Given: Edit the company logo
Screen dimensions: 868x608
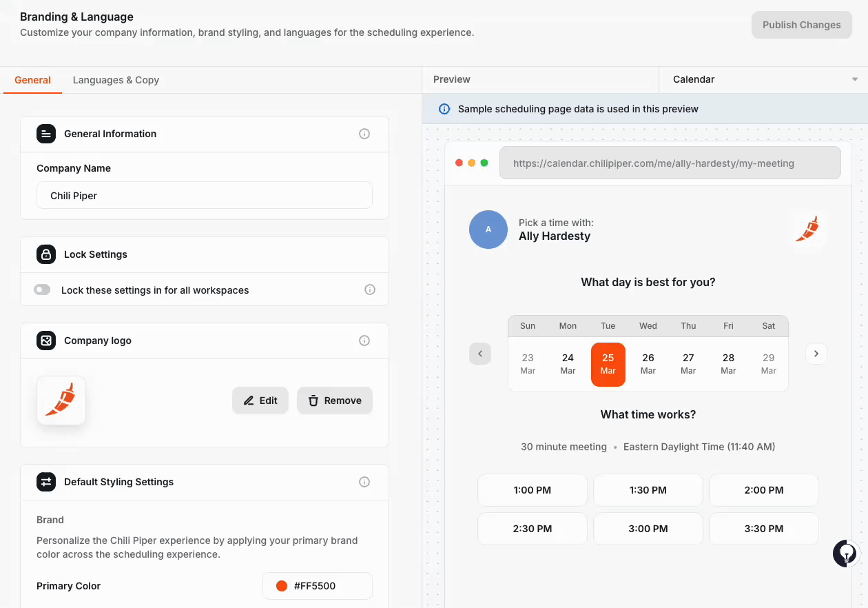Looking at the screenshot, I should point(260,401).
